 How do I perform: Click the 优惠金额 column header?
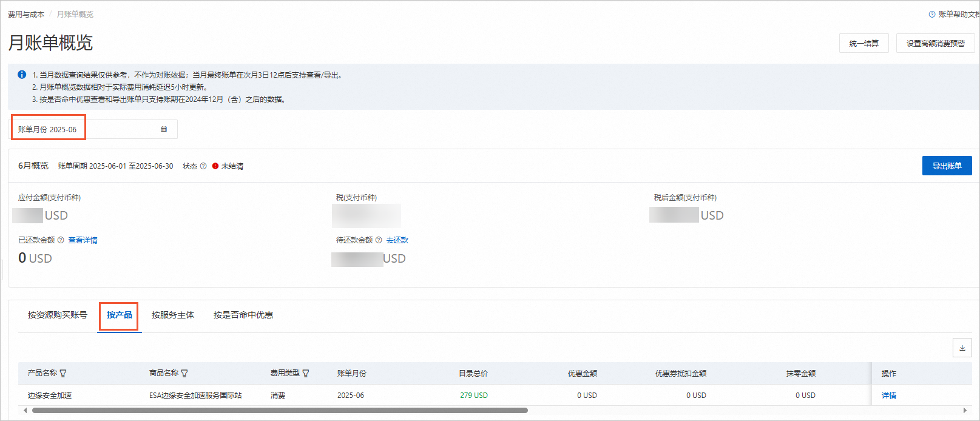583,374
